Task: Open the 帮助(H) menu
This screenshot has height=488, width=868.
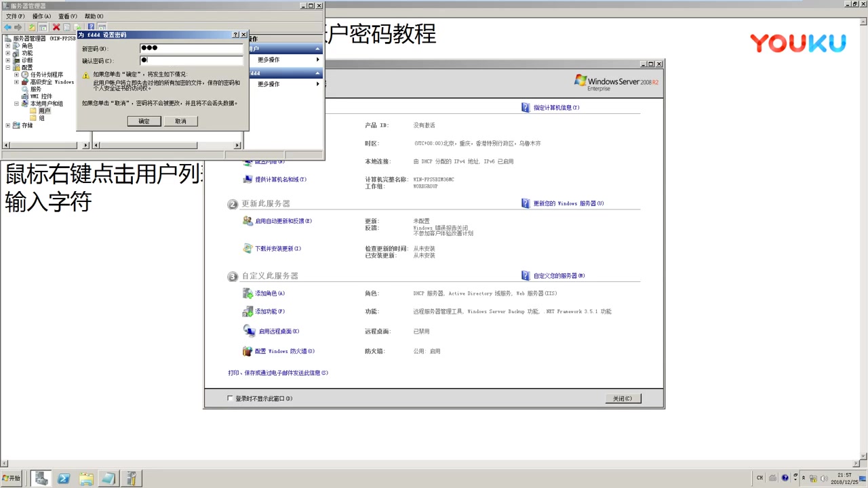Action: click(x=94, y=16)
